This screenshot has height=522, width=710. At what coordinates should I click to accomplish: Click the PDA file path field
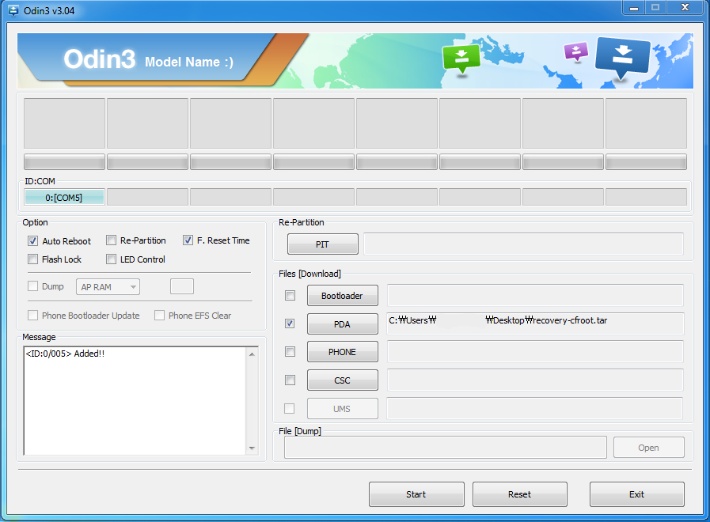(535, 323)
